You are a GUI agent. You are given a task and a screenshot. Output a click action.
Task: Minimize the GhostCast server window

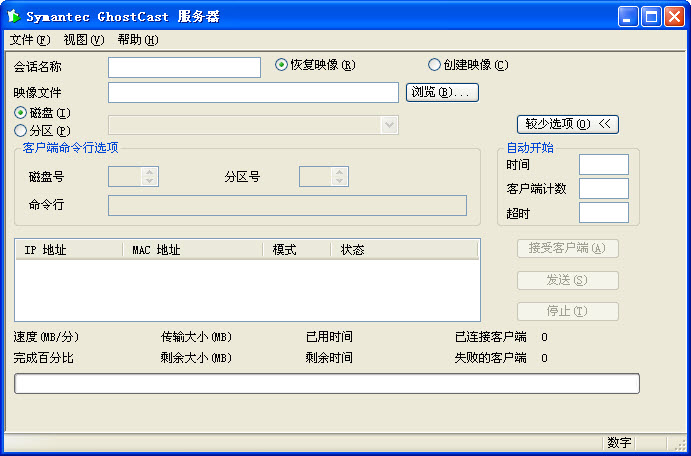[628, 17]
